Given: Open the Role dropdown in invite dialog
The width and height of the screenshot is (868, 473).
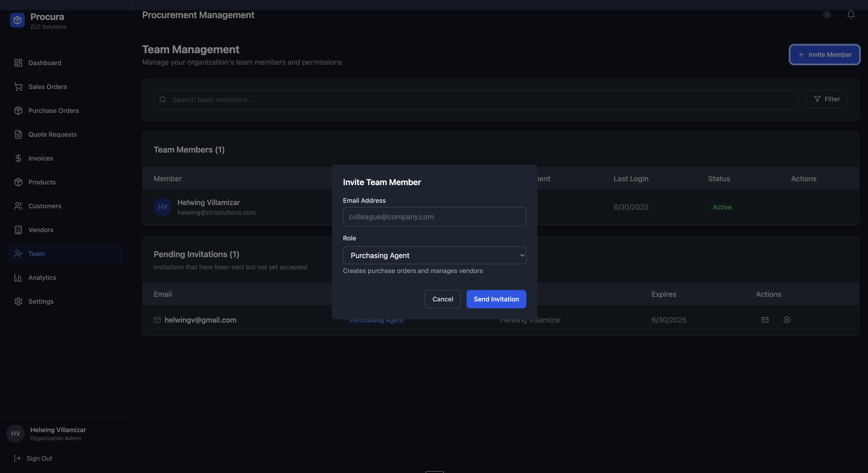Looking at the screenshot, I should [x=434, y=255].
